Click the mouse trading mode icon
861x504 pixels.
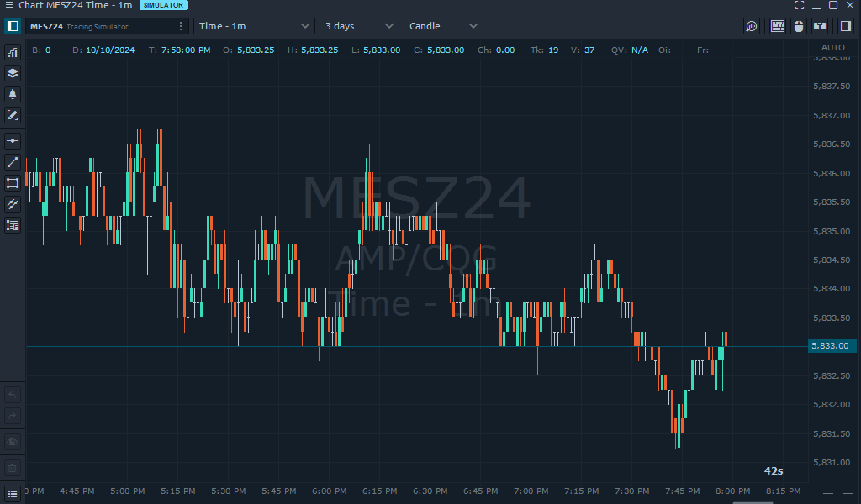[799, 26]
